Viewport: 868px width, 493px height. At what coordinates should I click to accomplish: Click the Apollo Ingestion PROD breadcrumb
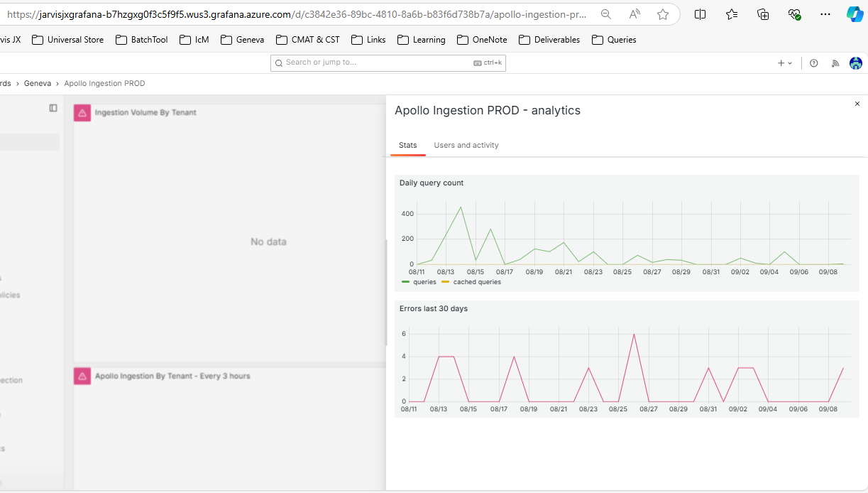(x=104, y=83)
